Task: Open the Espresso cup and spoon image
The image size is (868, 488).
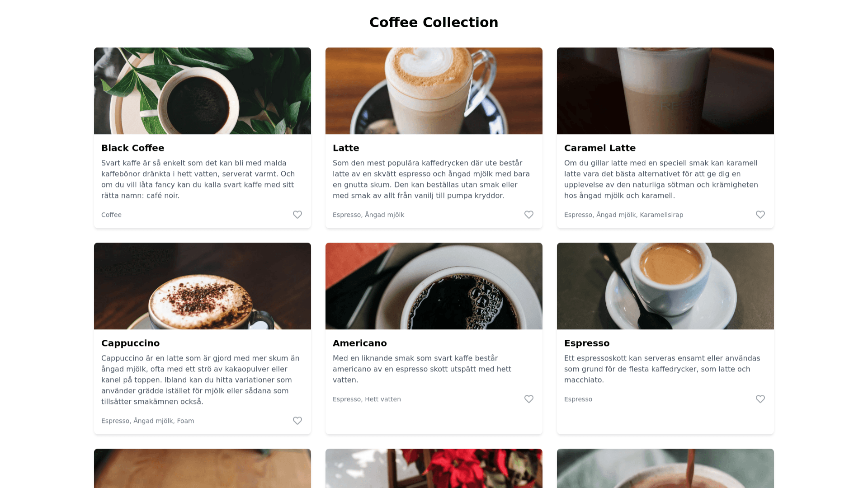Action: (x=665, y=286)
